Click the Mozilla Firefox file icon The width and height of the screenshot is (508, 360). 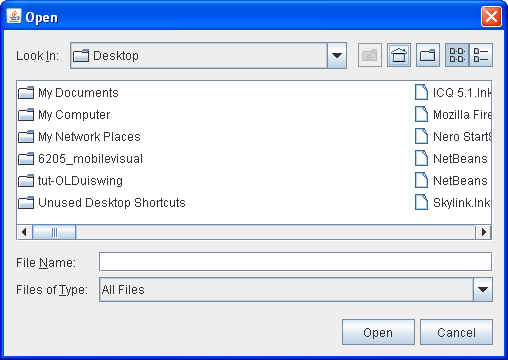[x=421, y=114]
